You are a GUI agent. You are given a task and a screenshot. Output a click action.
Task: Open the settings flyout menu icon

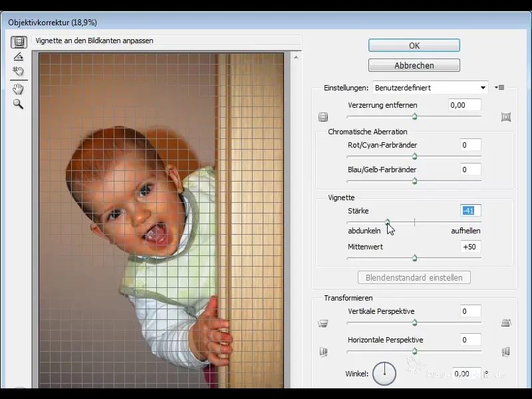click(x=499, y=88)
